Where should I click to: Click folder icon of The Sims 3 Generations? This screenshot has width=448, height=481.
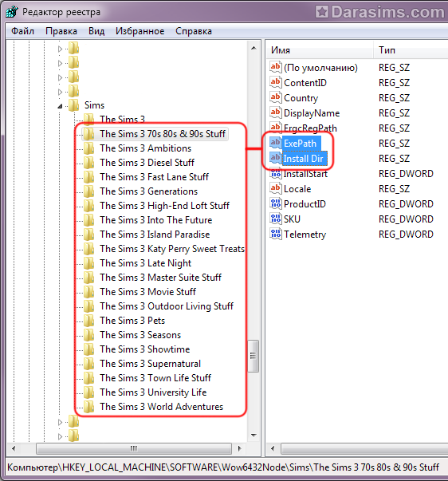coord(89,191)
